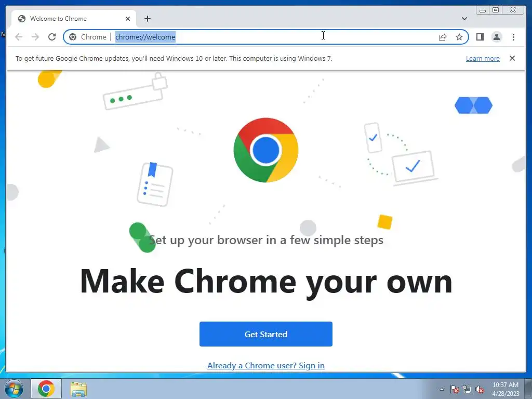Show hidden system tray icons
The height and width of the screenshot is (399, 532).
[442, 389]
